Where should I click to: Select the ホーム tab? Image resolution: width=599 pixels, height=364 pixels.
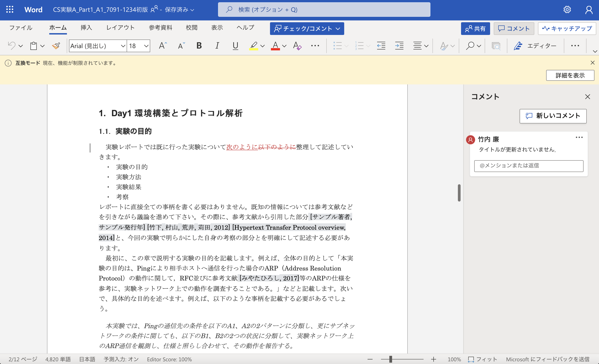click(x=58, y=27)
